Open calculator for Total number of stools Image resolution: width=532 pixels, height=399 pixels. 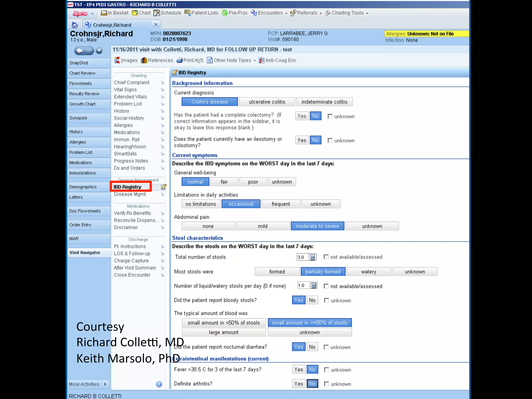coord(312,257)
